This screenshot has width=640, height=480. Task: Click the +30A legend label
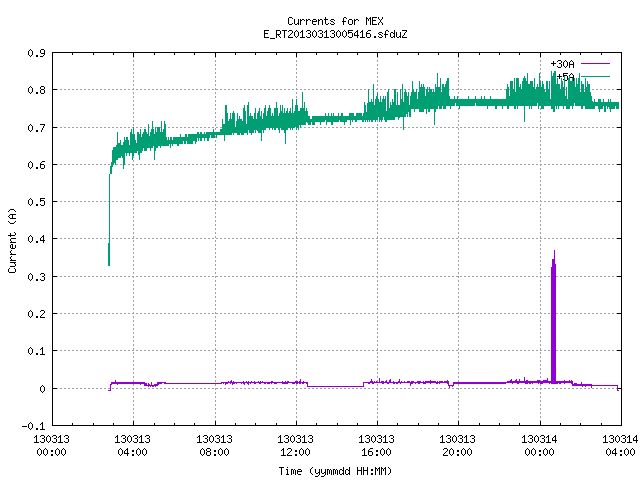[x=562, y=64]
